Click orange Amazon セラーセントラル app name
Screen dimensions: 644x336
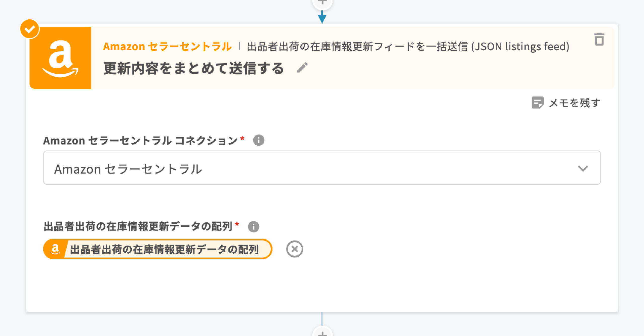point(167,47)
